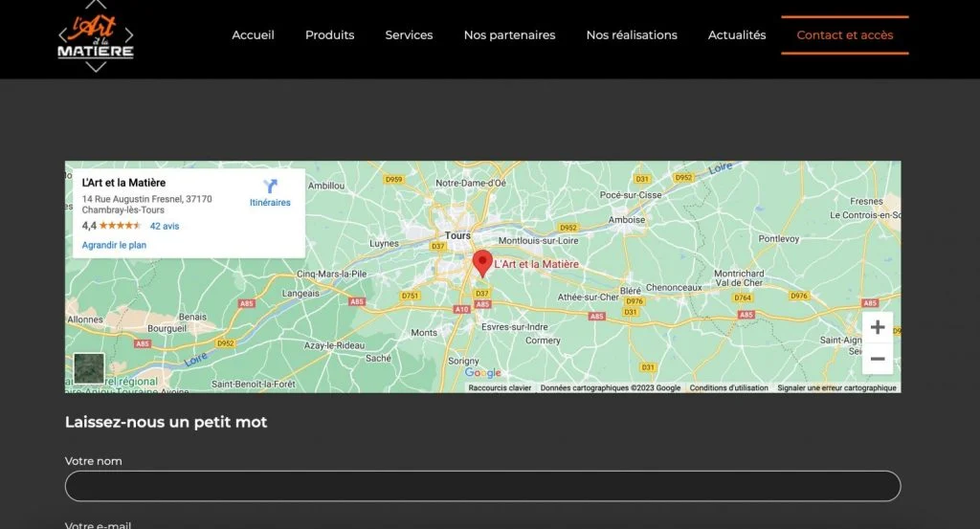Click the Langeais label on the map
The width and height of the screenshot is (980, 529).
(x=301, y=294)
